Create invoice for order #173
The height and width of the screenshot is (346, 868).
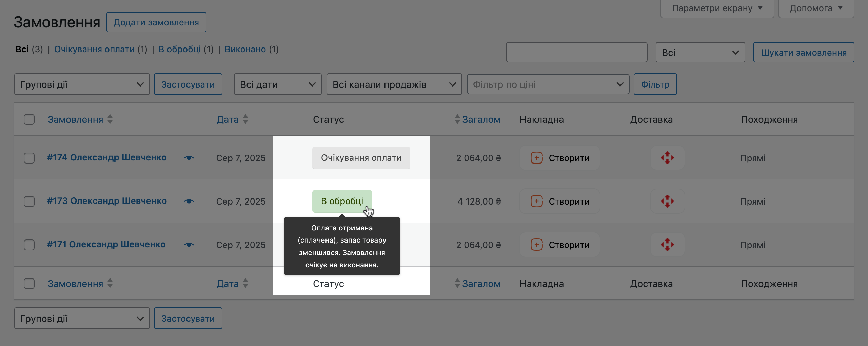(x=560, y=201)
